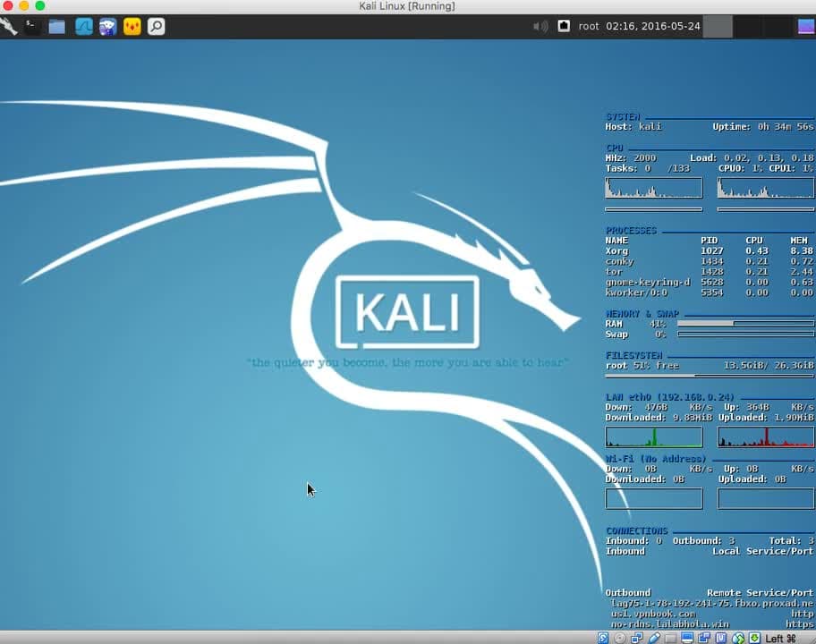Open the clock showing 02:16, 2016-05-24
This screenshot has width=816, height=644.
point(652,26)
